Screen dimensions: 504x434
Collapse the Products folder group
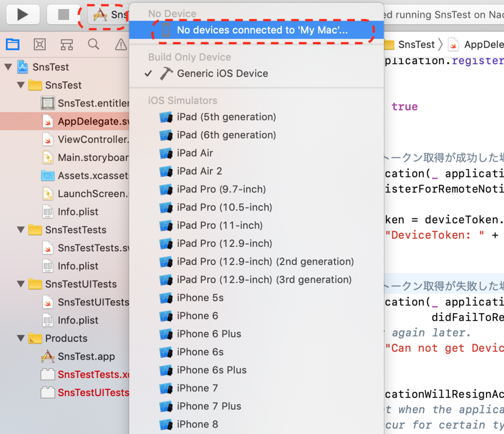pos(21,338)
